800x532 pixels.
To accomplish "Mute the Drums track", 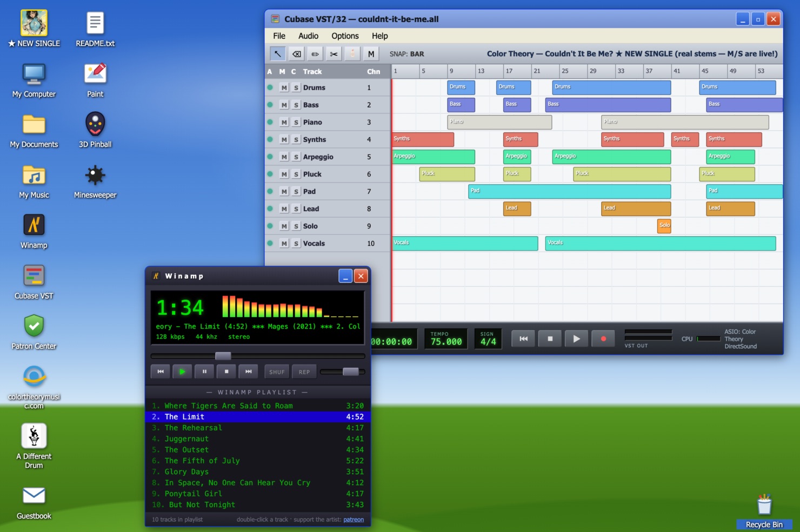I will coord(284,87).
